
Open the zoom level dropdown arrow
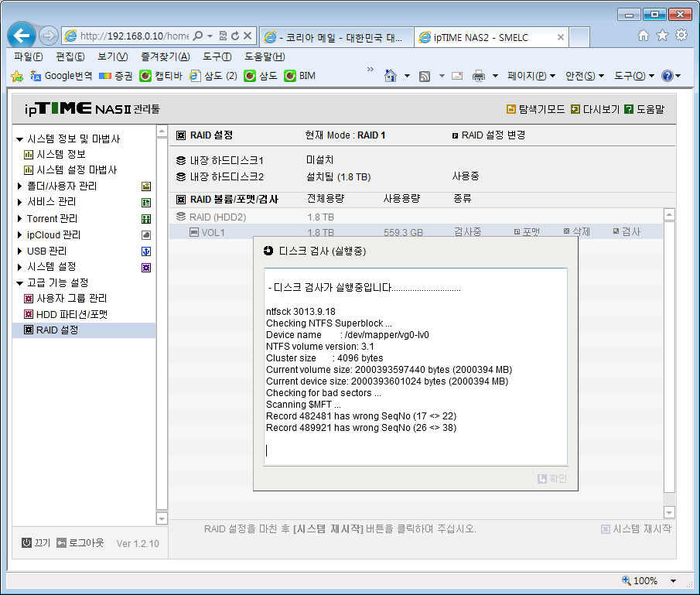(x=673, y=581)
